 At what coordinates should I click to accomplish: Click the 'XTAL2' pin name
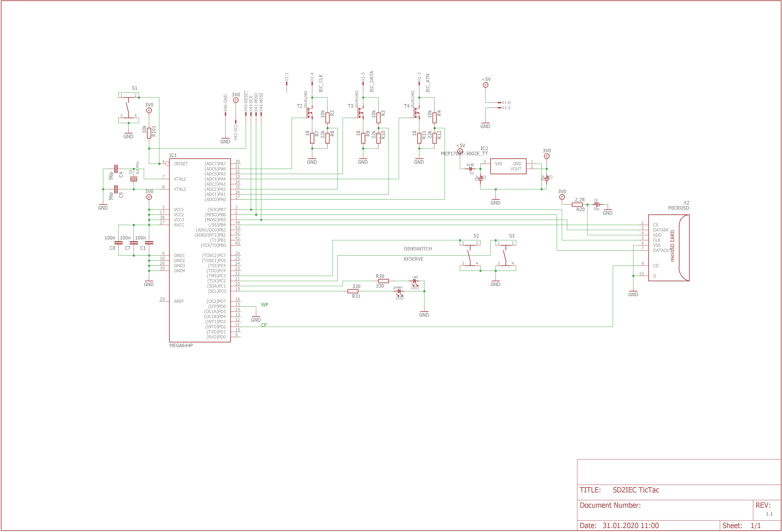180,179
